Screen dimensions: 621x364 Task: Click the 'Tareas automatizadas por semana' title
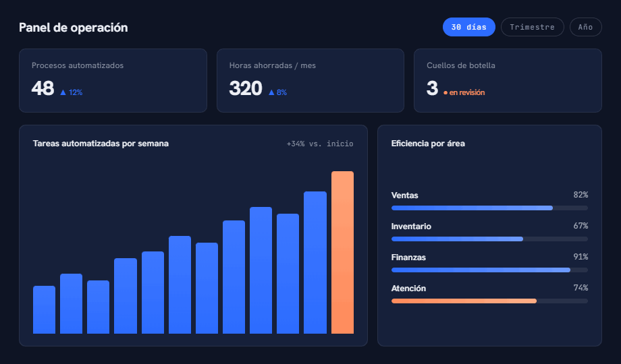(x=101, y=144)
